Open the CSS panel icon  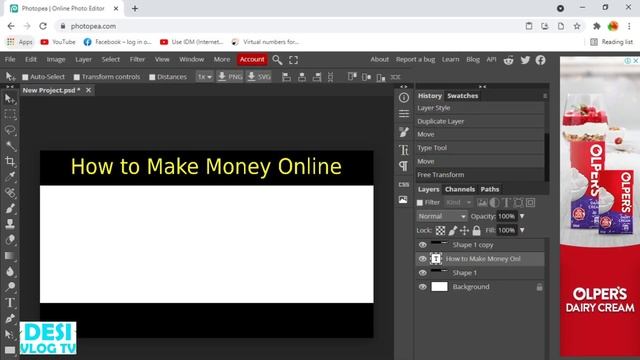[x=404, y=184]
